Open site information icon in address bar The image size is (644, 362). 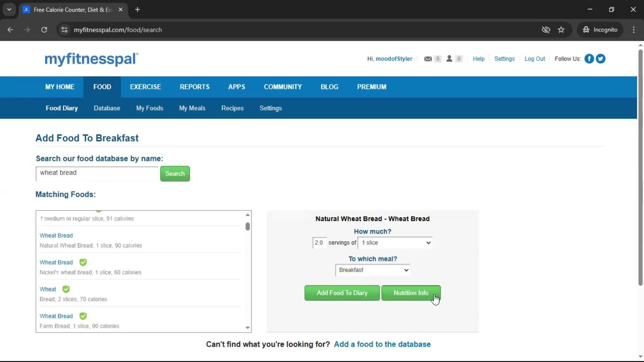(64, 30)
